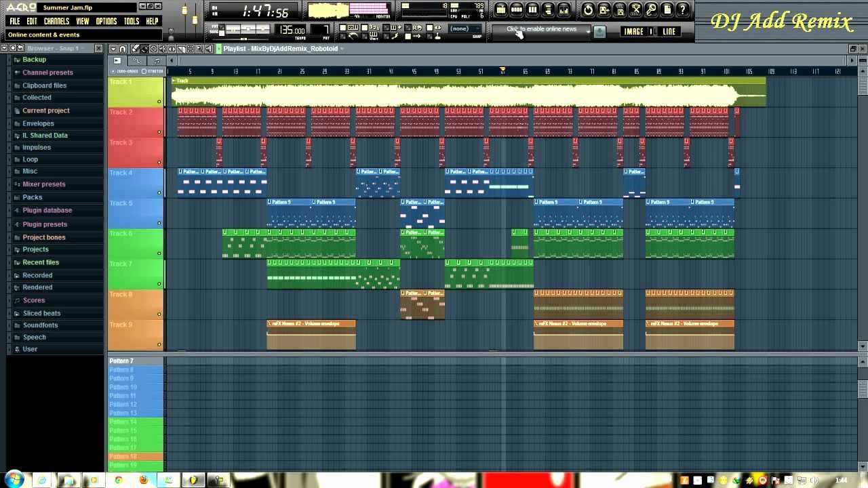Viewport: 868px width, 488px height.
Task: Toggle the Pat/Song mode switch
Action: (x=222, y=30)
